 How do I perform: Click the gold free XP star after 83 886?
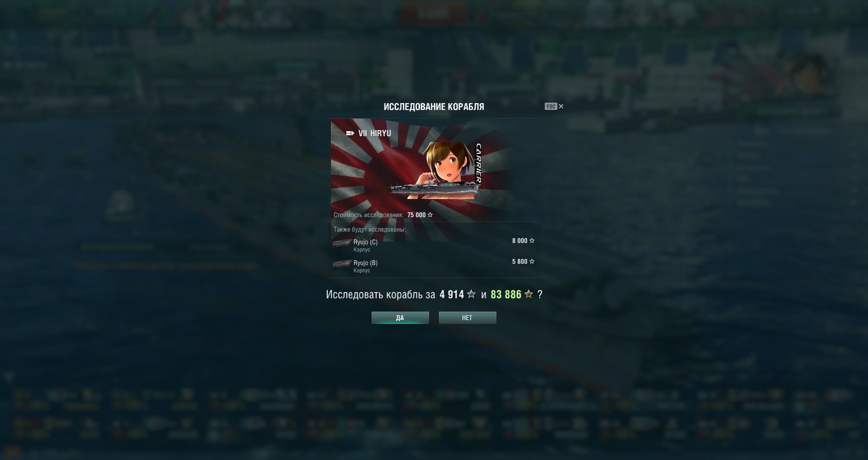click(x=528, y=294)
